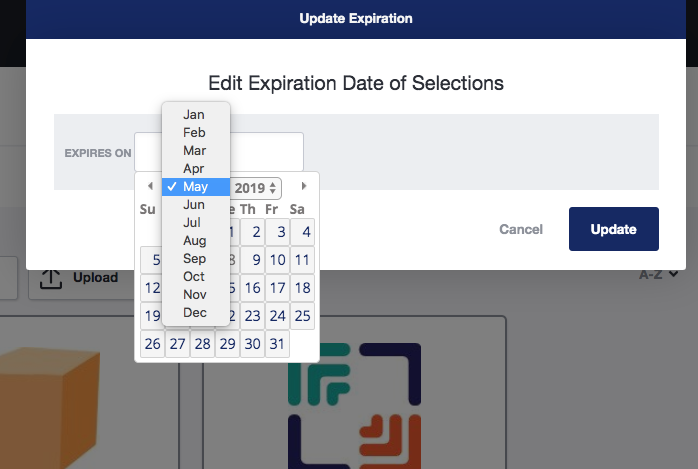Viewport: 698px width, 469px height.
Task: Select day 26 in the calendar
Action: coord(152,344)
